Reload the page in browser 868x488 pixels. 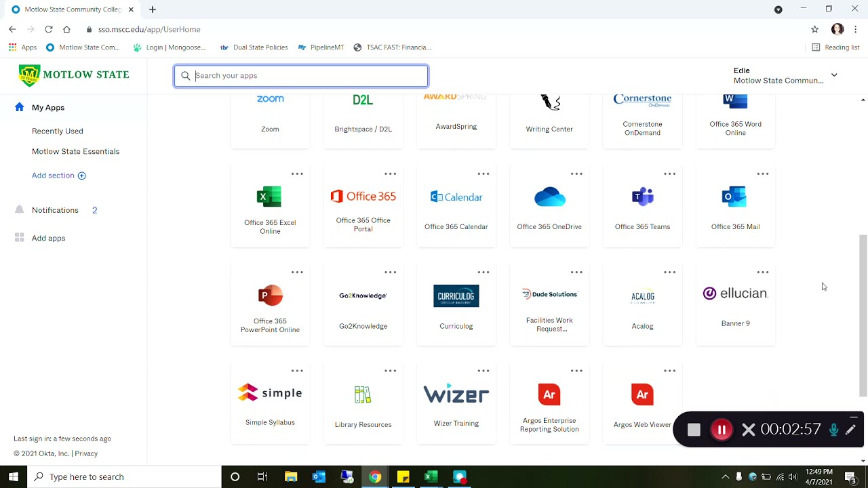[49, 29]
